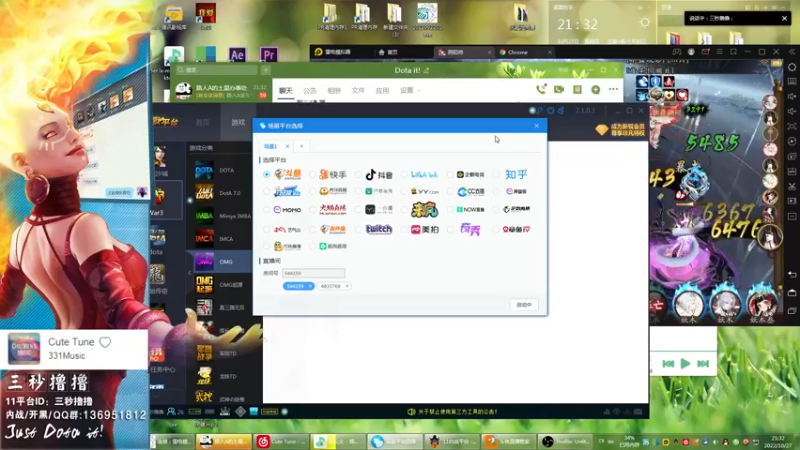Click the YY.com logo
800x450 pixels.
[425, 192]
